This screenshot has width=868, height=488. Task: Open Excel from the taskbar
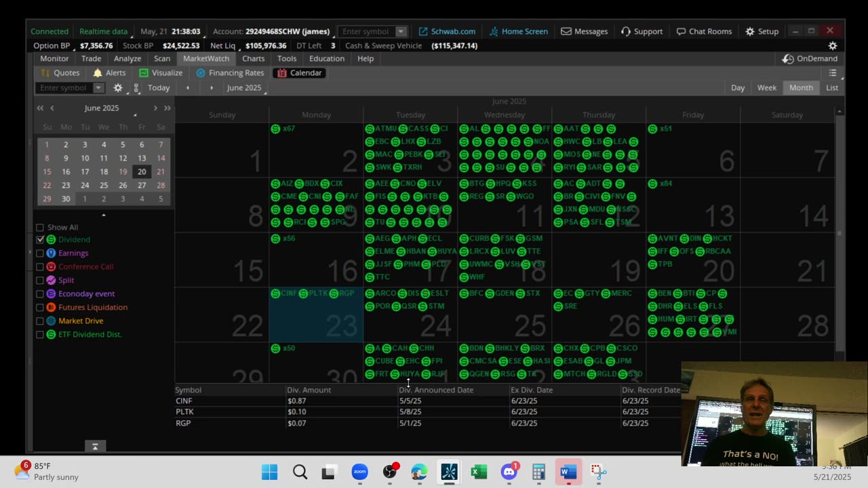[479, 472]
